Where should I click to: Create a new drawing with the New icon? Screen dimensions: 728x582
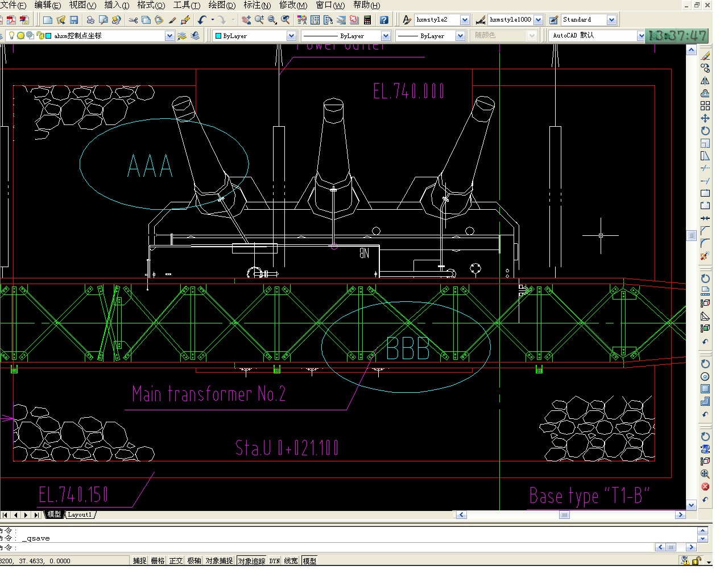coord(48,20)
